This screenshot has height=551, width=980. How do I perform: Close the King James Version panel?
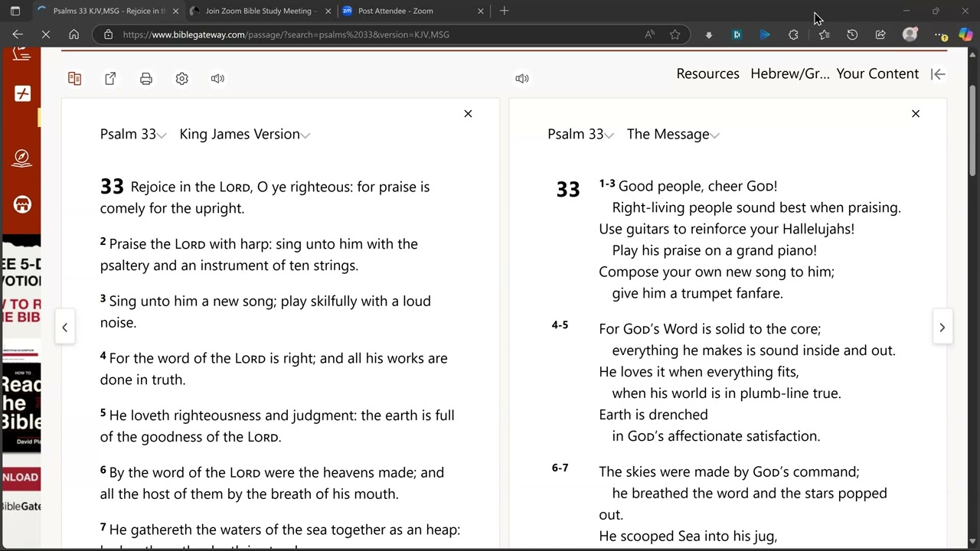pos(468,114)
